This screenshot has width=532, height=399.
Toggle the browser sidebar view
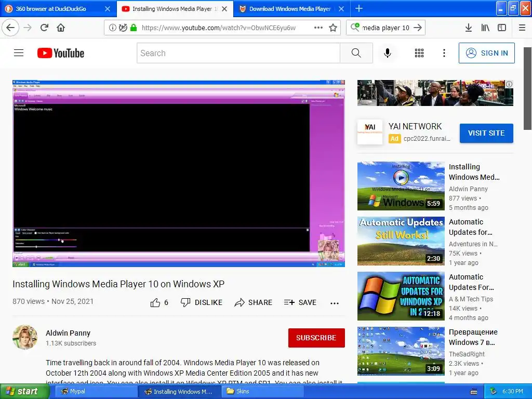click(502, 28)
